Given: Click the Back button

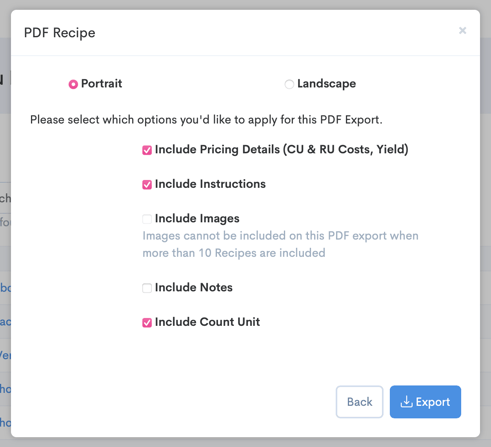Looking at the screenshot, I should 359,402.
